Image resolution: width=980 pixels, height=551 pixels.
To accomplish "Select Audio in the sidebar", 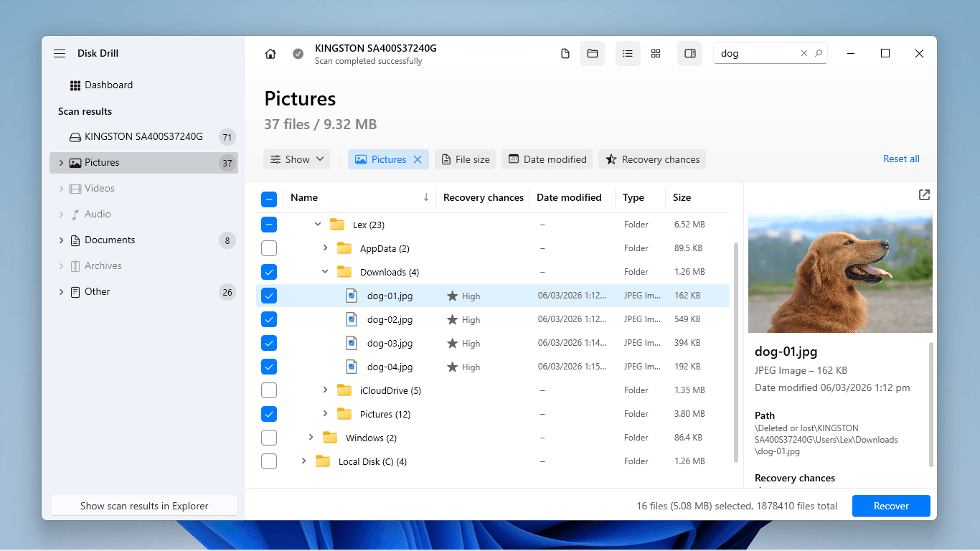I will (143, 215).
